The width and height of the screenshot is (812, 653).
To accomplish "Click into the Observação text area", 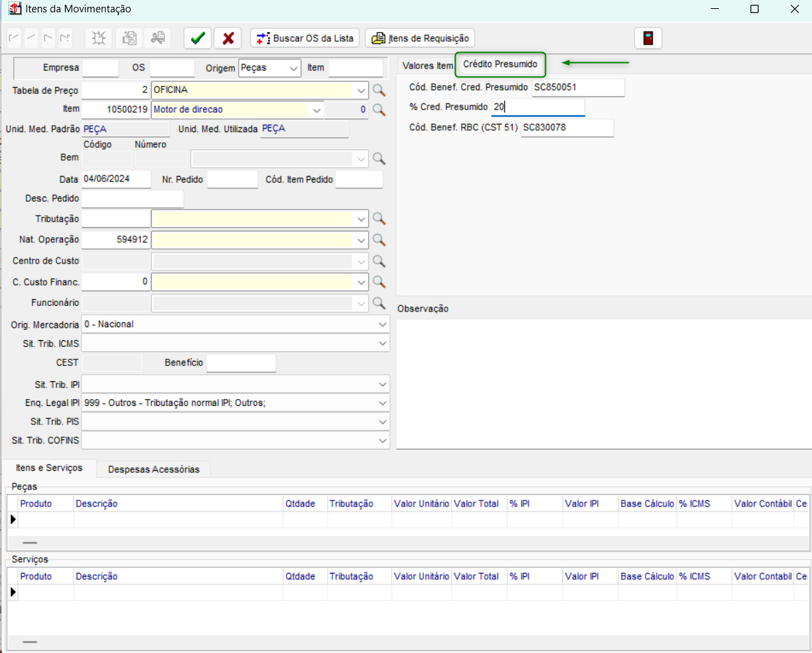I will (602, 383).
